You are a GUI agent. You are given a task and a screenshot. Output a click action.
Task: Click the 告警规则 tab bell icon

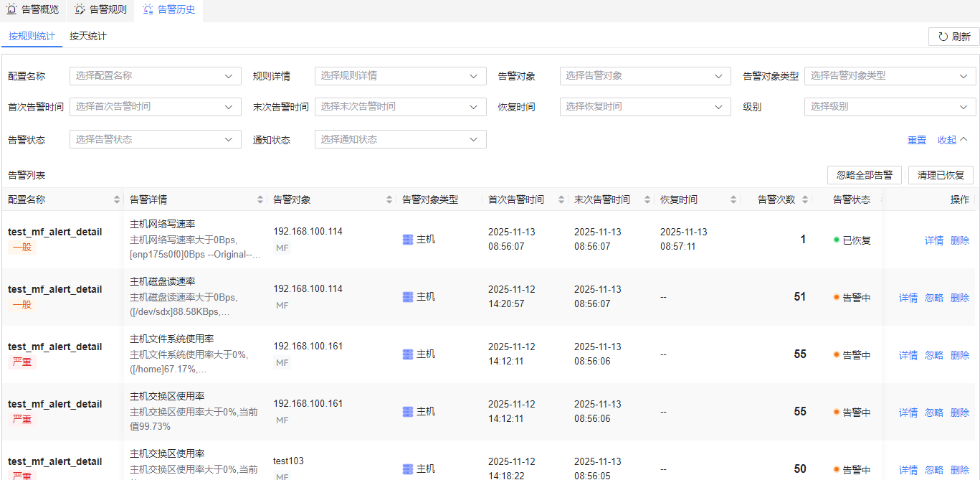point(80,9)
